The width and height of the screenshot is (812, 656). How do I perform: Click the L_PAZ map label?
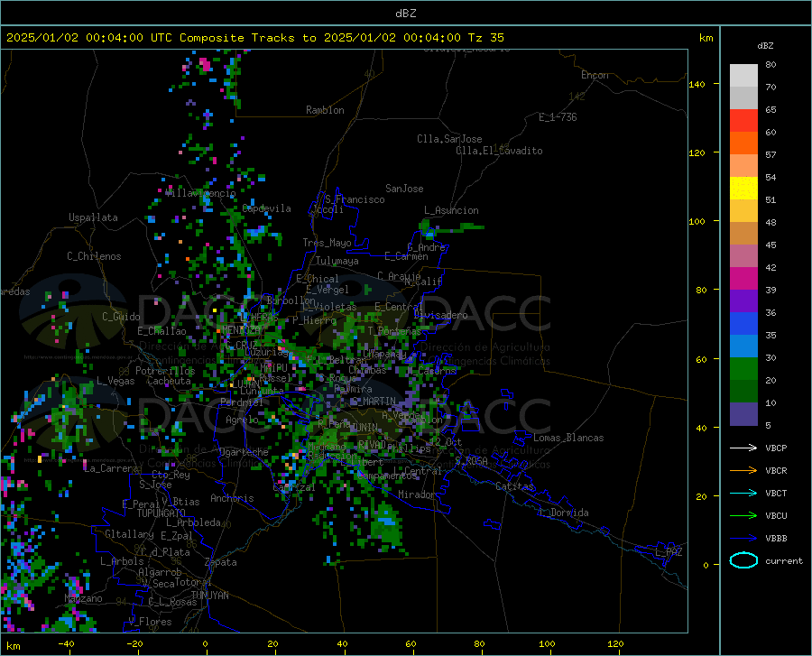point(669,552)
